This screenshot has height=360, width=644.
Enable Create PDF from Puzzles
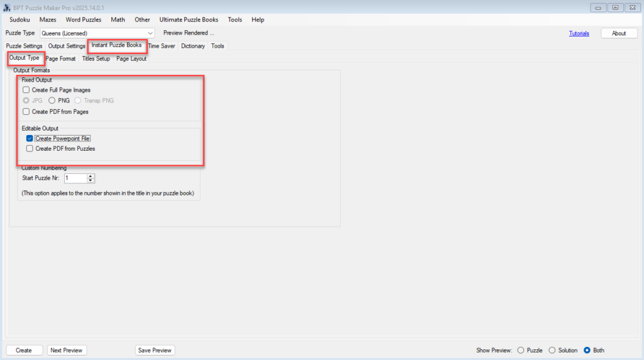click(30, 149)
